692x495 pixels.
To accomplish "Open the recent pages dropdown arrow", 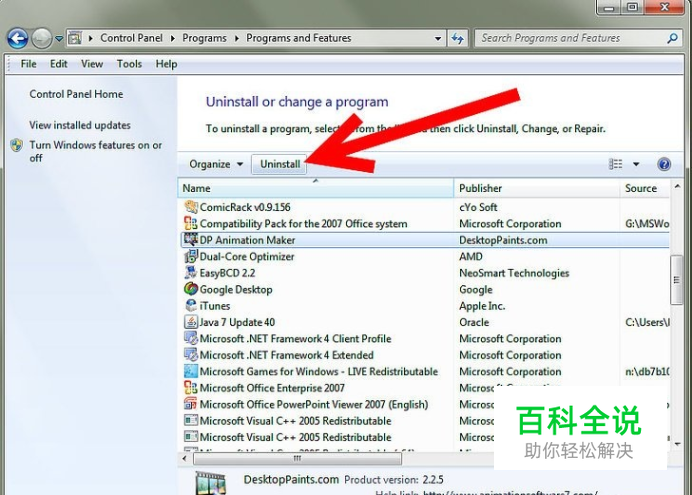I will coord(59,39).
